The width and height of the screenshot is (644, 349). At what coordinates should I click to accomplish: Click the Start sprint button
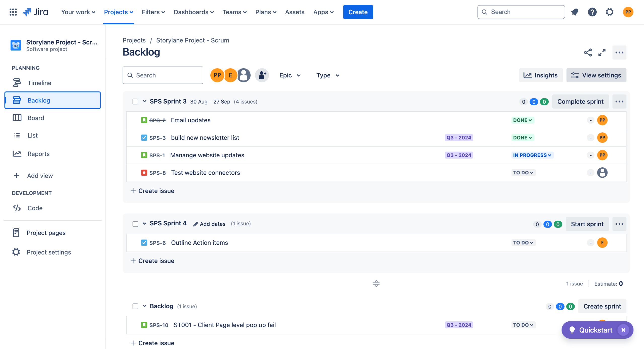pyautogui.click(x=587, y=224)
